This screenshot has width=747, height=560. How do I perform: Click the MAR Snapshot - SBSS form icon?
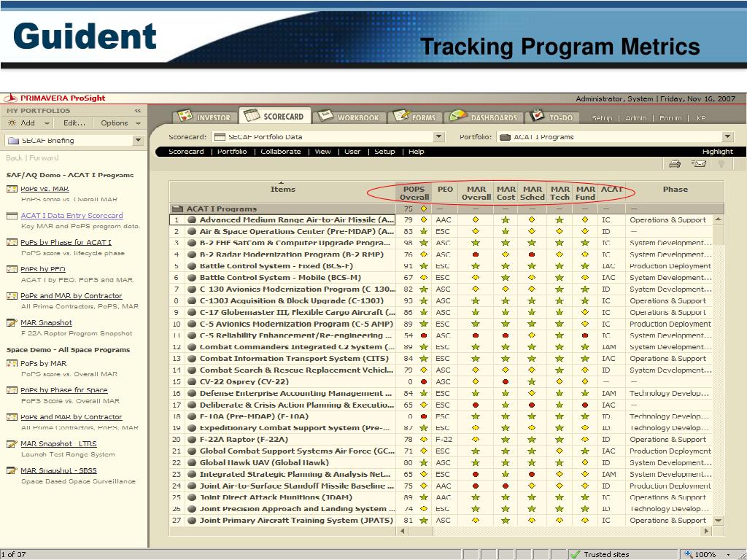[12, 470]
